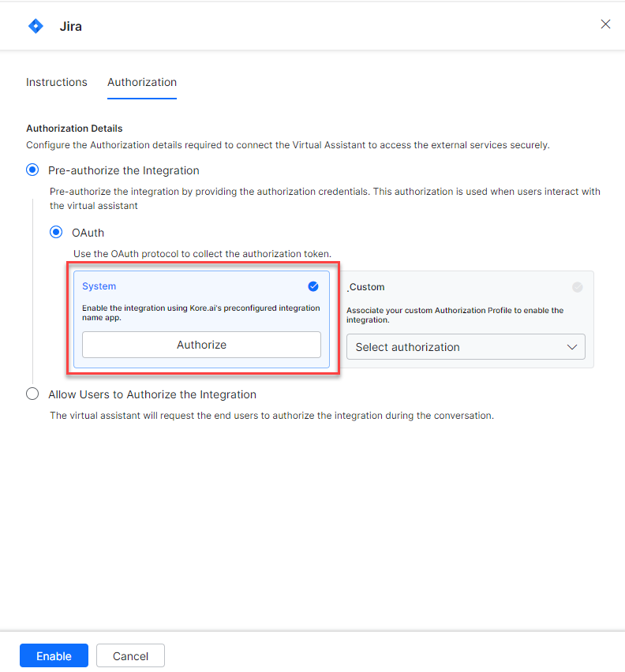Click the Authorization Details heading
The width and height of the screenshot is (625, 672).
pos(74,128)
